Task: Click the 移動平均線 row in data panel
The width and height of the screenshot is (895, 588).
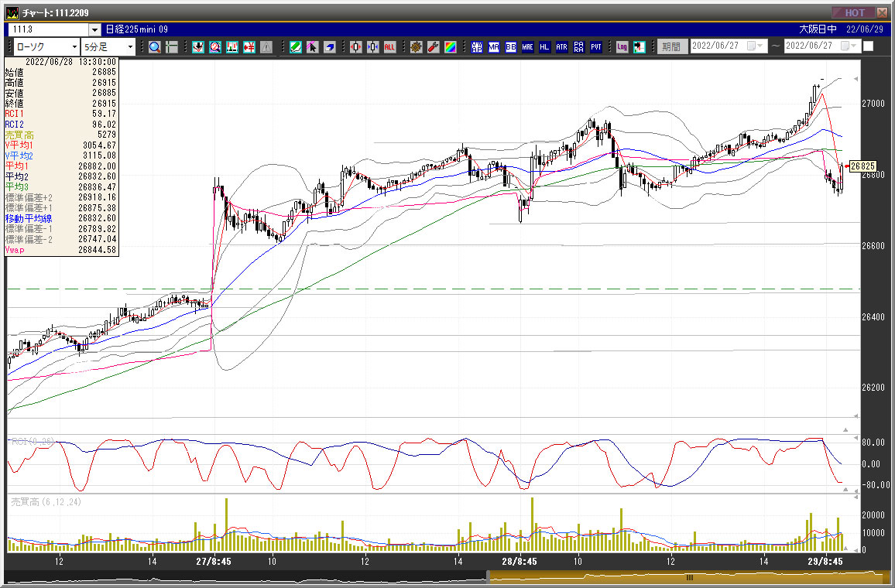Action: [60, 218]
